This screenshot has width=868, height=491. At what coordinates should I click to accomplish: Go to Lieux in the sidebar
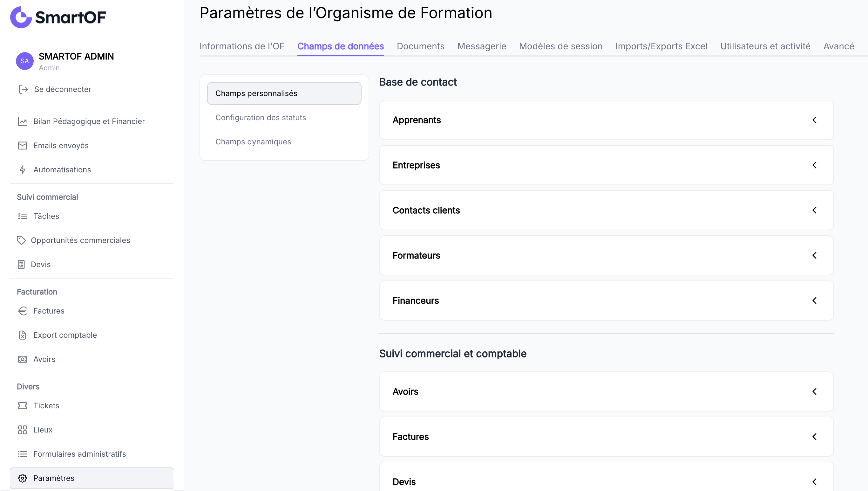[43, 430]
